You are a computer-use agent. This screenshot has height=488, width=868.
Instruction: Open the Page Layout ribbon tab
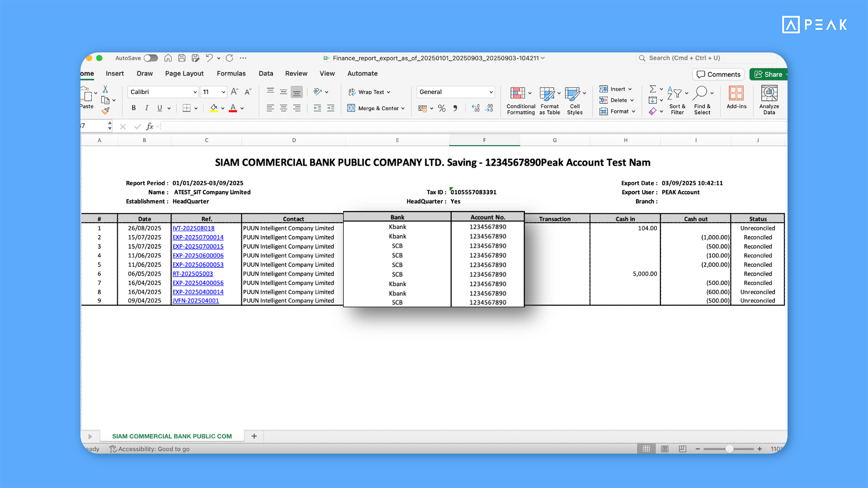[184, 73]
